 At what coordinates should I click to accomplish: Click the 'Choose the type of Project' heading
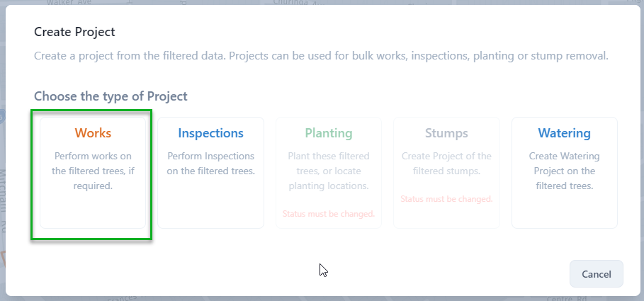point(111,96)
